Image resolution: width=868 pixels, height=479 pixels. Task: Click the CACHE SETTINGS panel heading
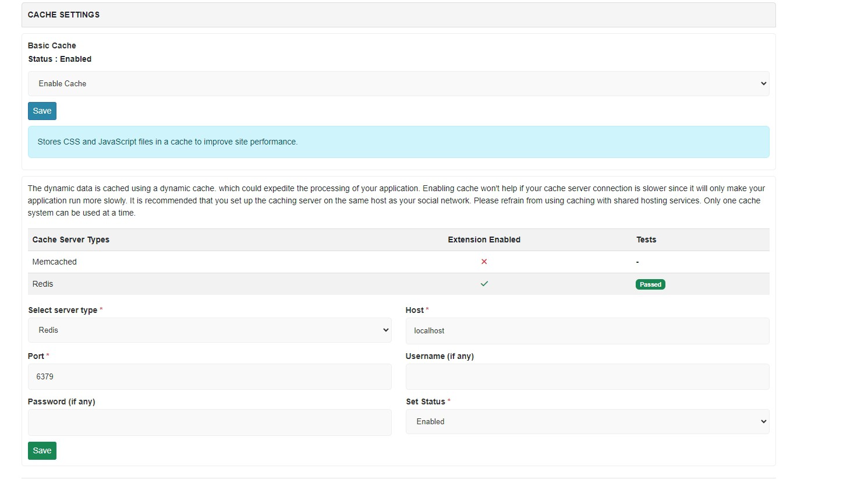tap(64, 15)
